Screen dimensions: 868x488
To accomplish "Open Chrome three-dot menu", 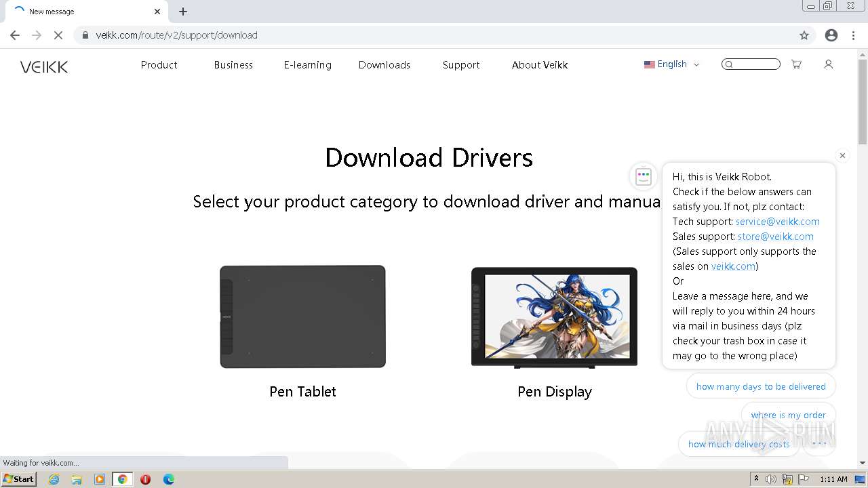I will 854,35.
